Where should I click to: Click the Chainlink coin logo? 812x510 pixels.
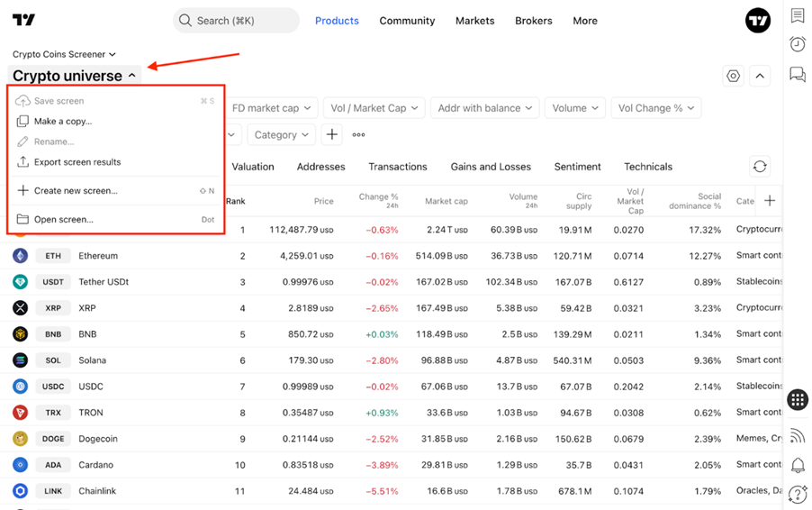pos(20,491)
